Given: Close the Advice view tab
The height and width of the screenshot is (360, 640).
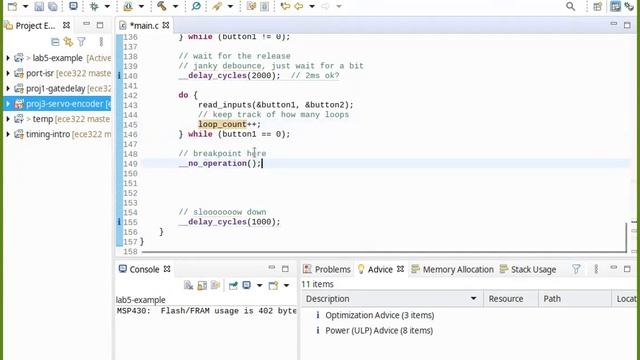Looking at the screenshot, I should [400, 269].
